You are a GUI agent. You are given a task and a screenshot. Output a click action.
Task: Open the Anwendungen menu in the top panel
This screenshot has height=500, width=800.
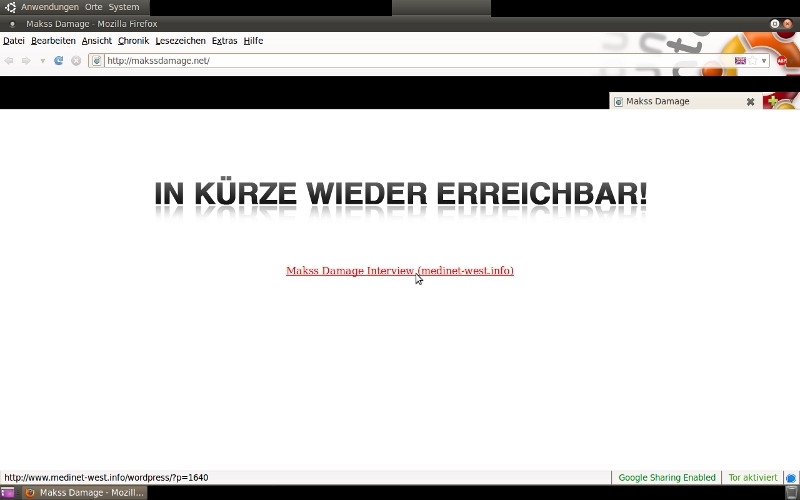tap(49, 7)
